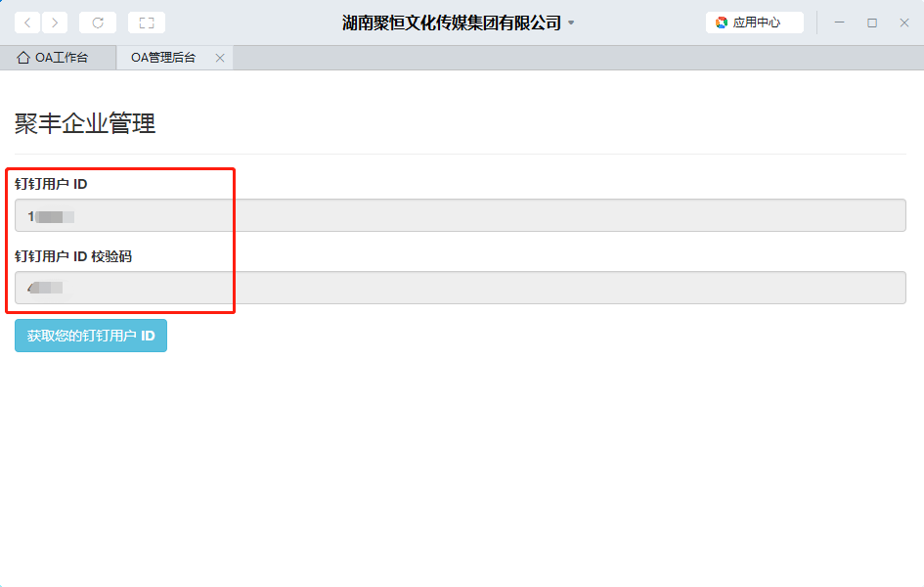Refresh the page with the reload icon
Image resolution: width=924 pixels, height=587 pixels.
pos(98,23)
